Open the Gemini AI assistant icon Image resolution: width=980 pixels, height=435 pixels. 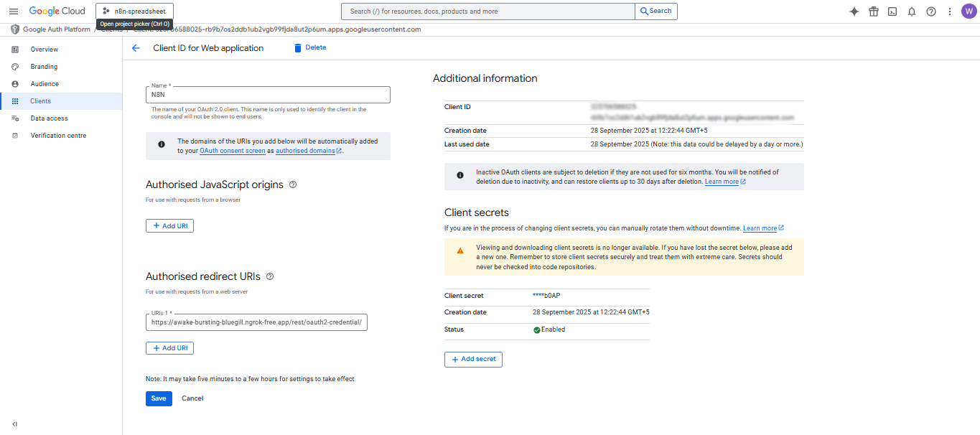tap(854, 11)
